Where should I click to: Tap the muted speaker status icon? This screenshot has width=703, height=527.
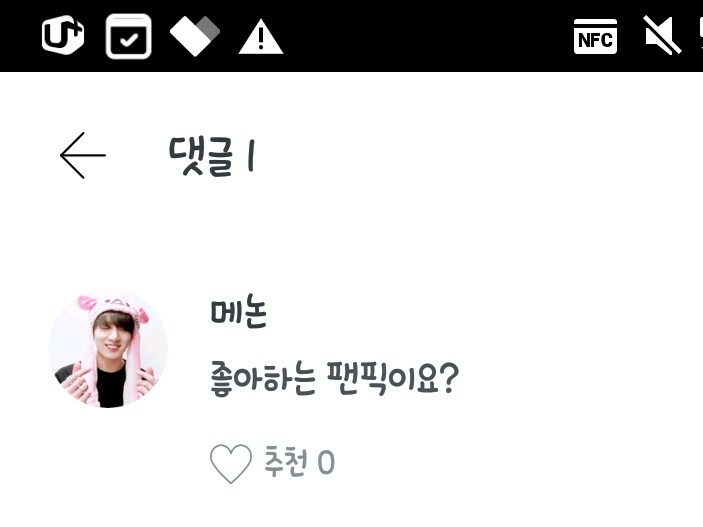tap(663, 35)
